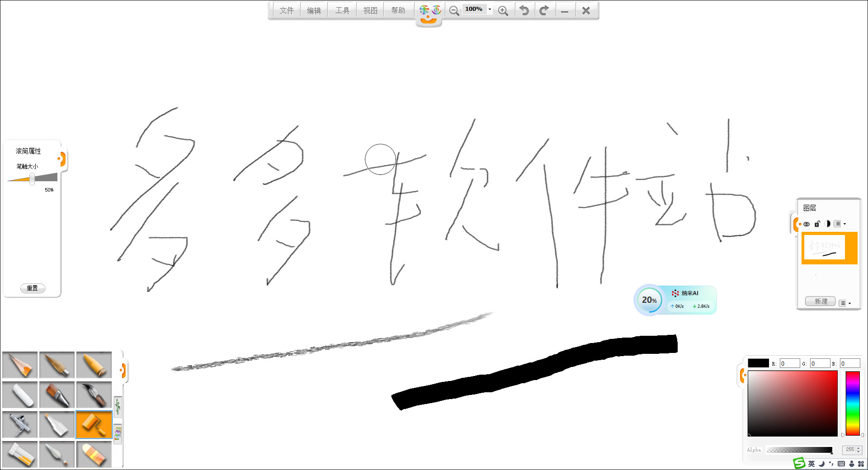Select the paint tube tool
868x470 pixels.
coord(20,454)
